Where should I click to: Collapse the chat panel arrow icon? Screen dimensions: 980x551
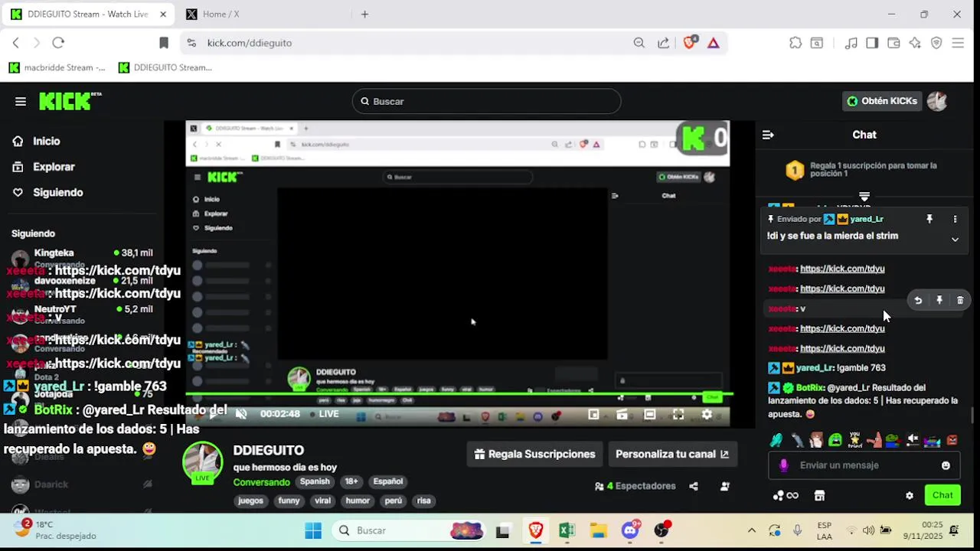768,135
